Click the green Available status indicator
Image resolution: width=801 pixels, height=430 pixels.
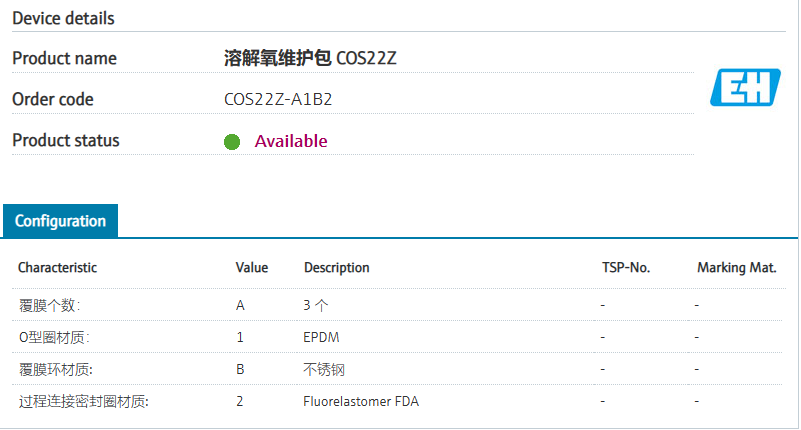coord(232,142)
